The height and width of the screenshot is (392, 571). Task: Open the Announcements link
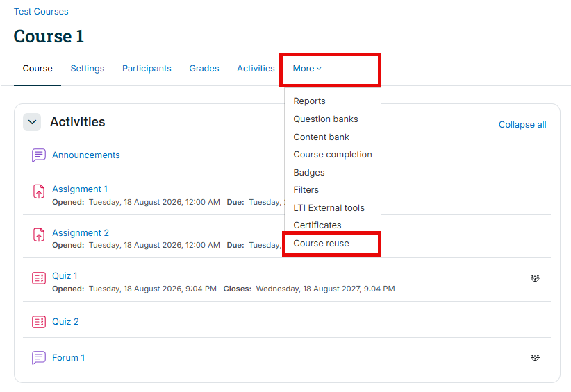[x=86, y=155]
